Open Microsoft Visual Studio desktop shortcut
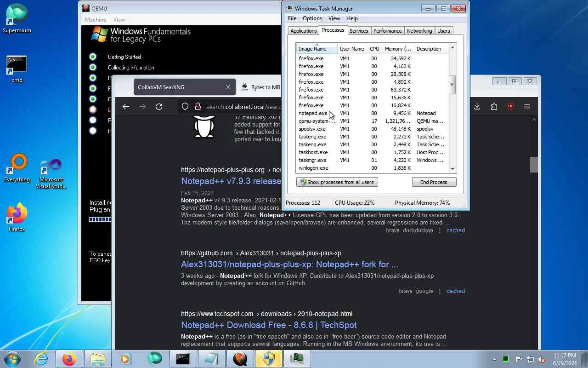 [51, 174]
